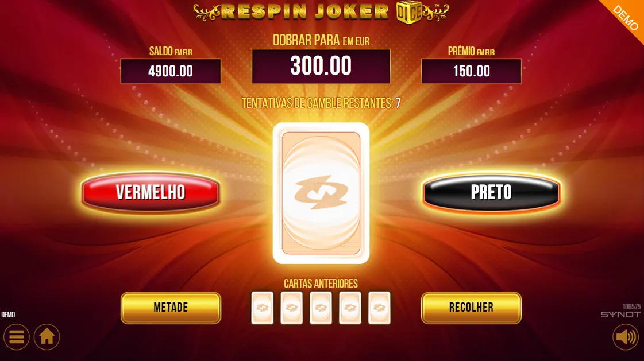The height and width of the screenshot is (361, 644).
Task: Gamble half with METADE button
Action: click(171, 308)
